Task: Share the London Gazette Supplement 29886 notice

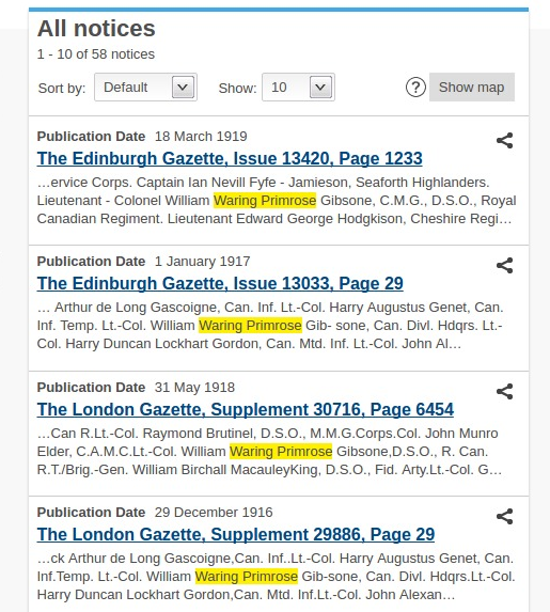Action: point(504,516)
